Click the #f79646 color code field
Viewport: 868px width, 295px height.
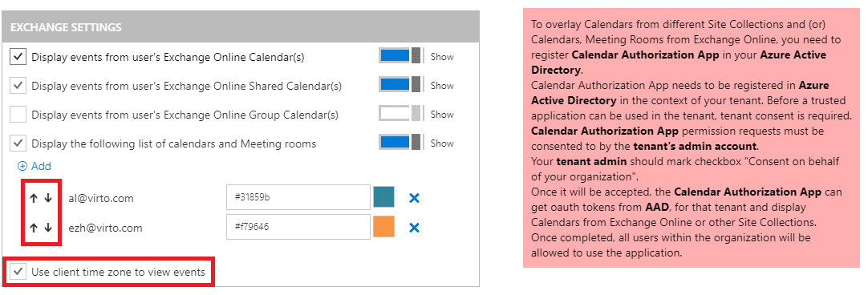coord(298,227)
